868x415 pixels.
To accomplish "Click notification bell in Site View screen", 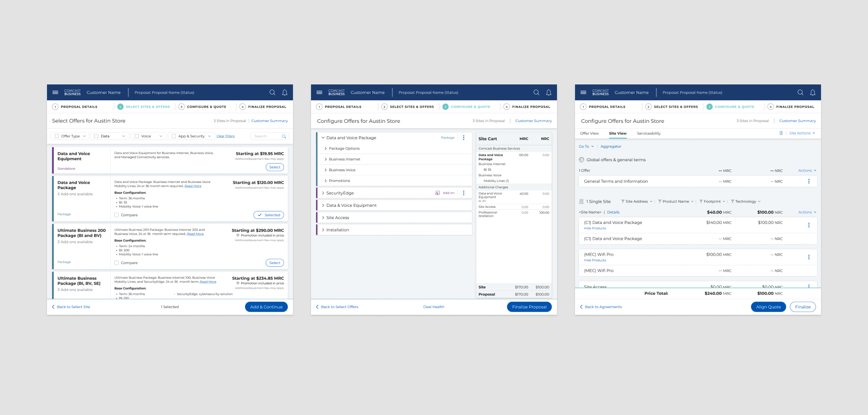I will (813, 92).
